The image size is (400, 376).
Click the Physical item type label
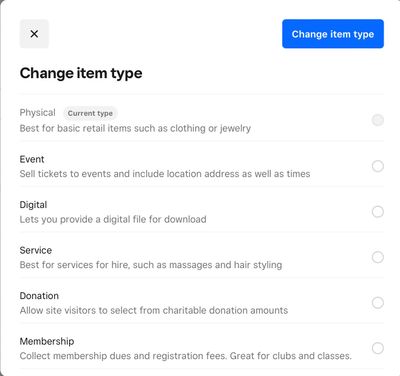[x=37, y=113]
